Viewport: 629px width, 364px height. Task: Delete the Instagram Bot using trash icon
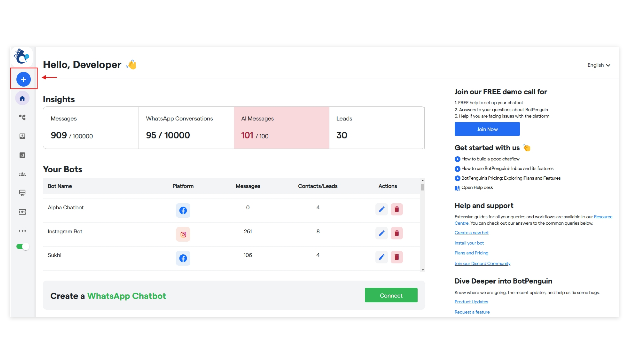coord(397,233)
